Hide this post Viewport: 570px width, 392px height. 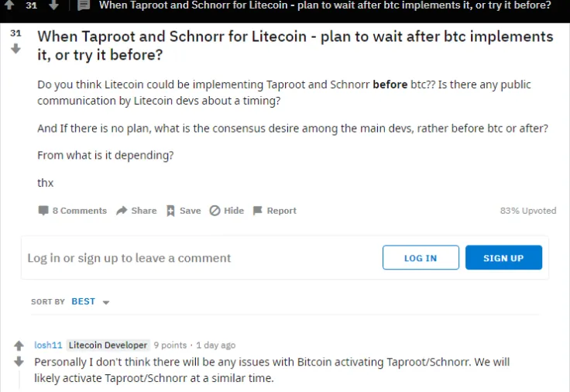pyautogui.click(x=215, y=211)
